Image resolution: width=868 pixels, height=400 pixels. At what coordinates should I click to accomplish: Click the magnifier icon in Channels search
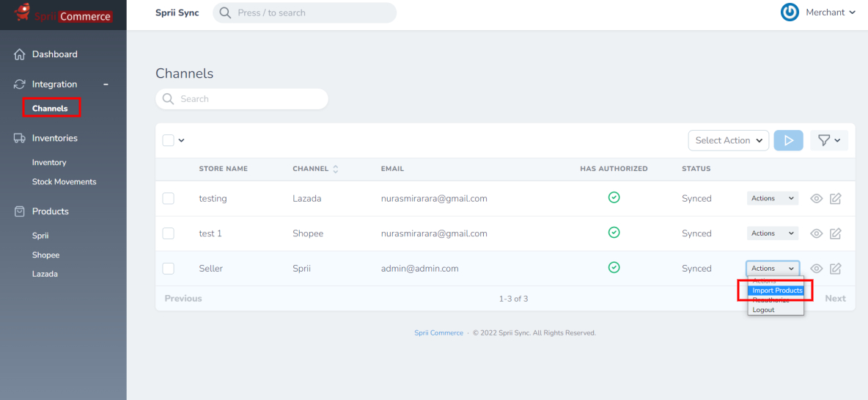[x=168, y=99]
